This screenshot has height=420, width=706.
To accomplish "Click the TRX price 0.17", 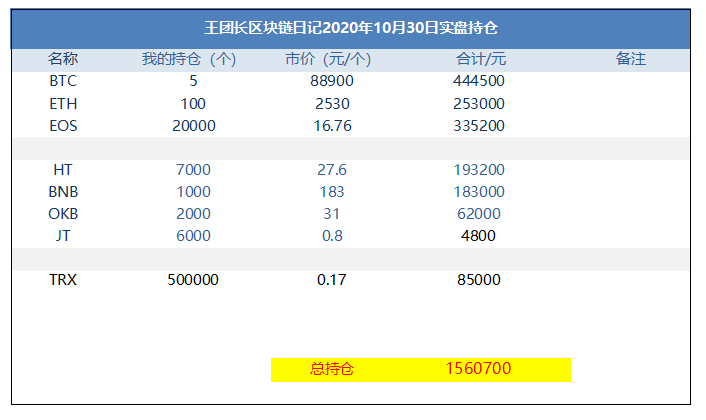I will click(332, 280).
